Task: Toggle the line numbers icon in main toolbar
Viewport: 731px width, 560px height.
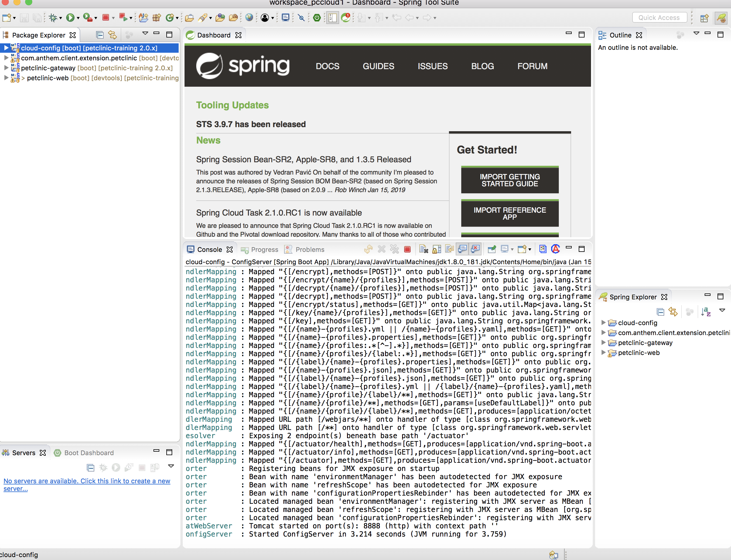Action: [332, 18]
